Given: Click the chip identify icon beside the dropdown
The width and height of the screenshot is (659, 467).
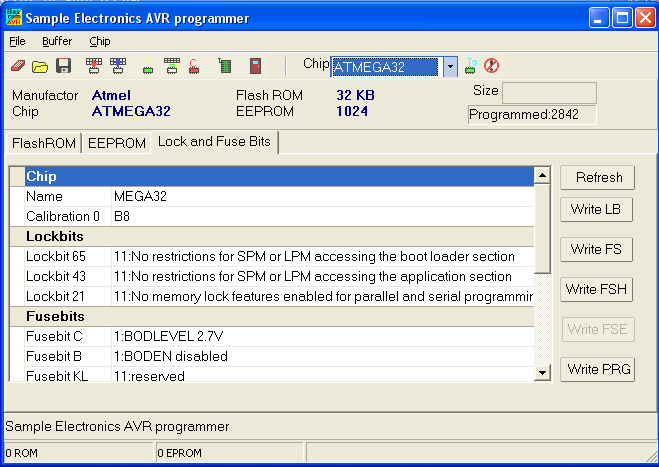Looking at the screenshot, I should coord(471,67).
